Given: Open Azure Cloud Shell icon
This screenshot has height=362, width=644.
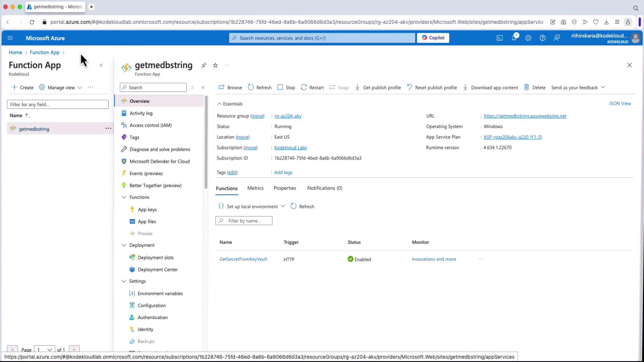Looking at the screenshot, I should pos(499,38).
